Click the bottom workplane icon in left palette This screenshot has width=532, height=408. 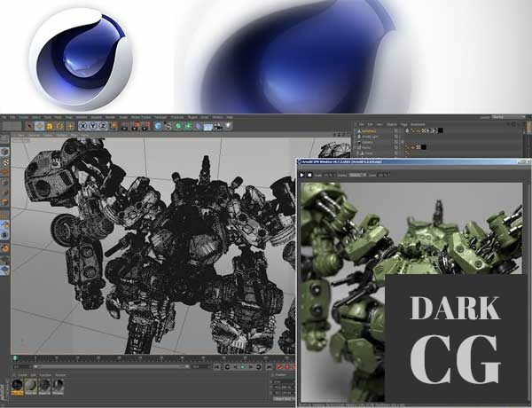4,271
